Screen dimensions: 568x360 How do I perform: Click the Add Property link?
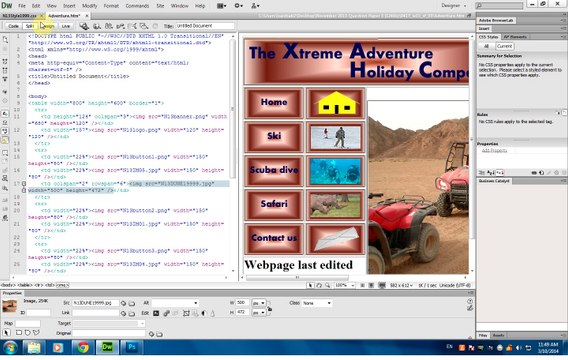[x=494, y=151]
